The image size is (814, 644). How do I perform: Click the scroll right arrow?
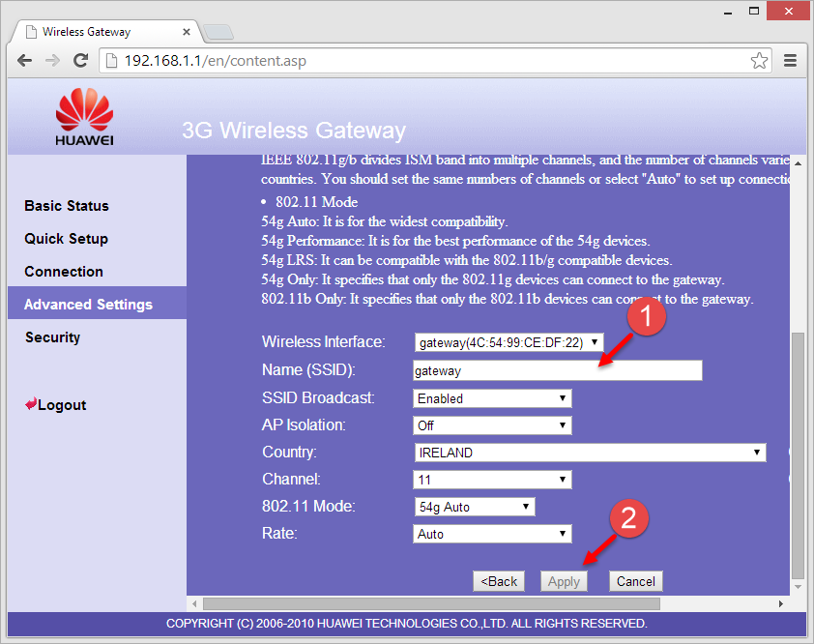pos(781,603)
